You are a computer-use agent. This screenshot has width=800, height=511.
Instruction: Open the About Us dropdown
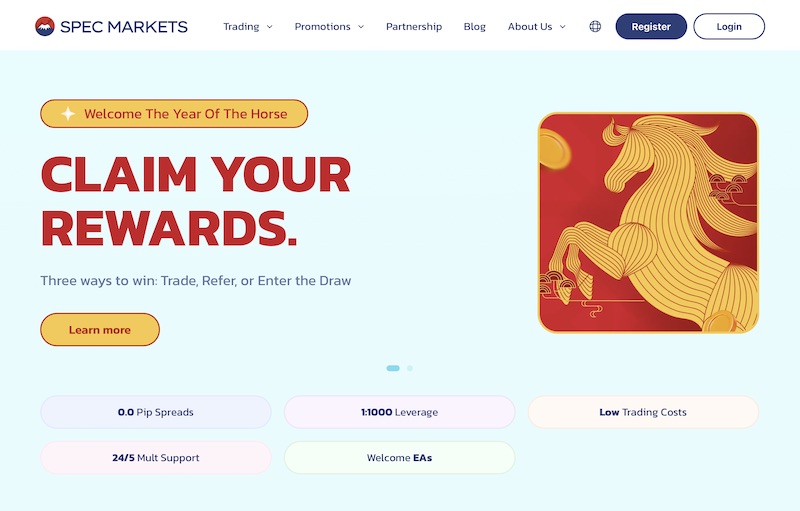click(x=536, y=27)
